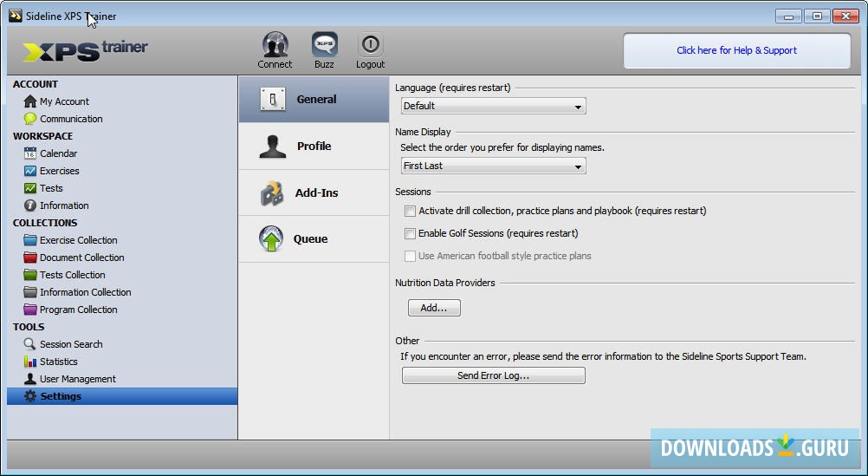The image size is (868, 476).
Task: Minimize the Sideline XPS Trainer window
Action: pyautogui.click(x=788, y=16)
